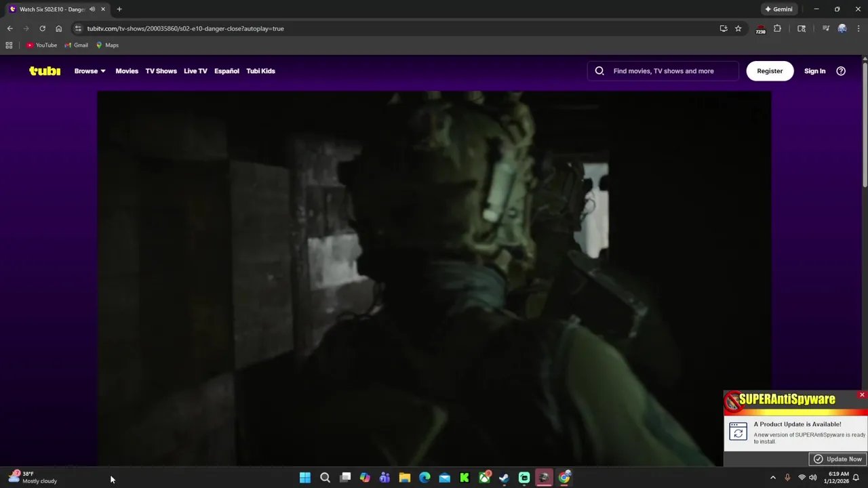The image size is (868, 488).
Task: Open the browser home page
Action: [58, 28]
